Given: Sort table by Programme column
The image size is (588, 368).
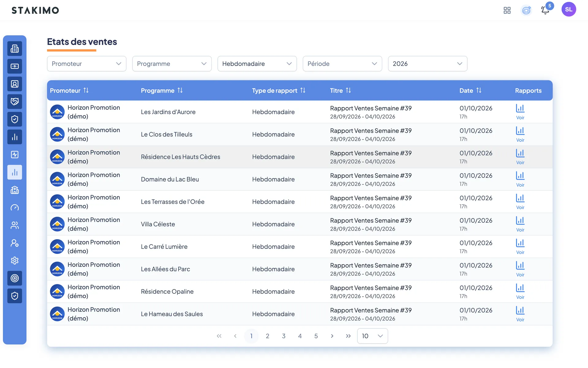Looking at the screenshot, I should click(x=180, y=90).
